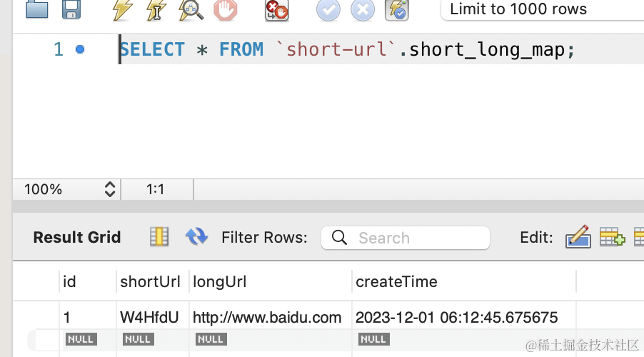Focus the Filter Rows search field

tap(406, 238)
